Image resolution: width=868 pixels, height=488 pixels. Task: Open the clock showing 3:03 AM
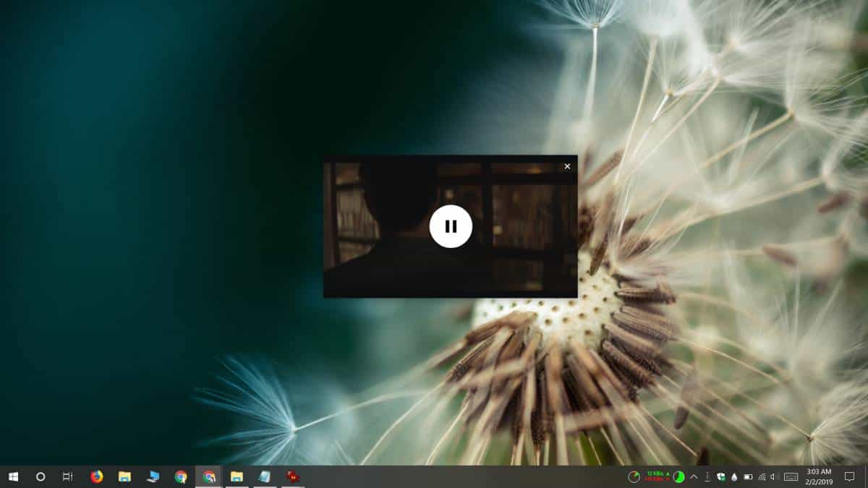click(x=820, y=476)
